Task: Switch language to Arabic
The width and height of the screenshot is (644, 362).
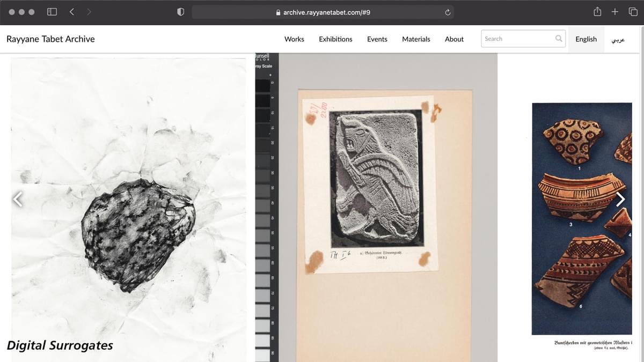Action: (x=618, y=39)
